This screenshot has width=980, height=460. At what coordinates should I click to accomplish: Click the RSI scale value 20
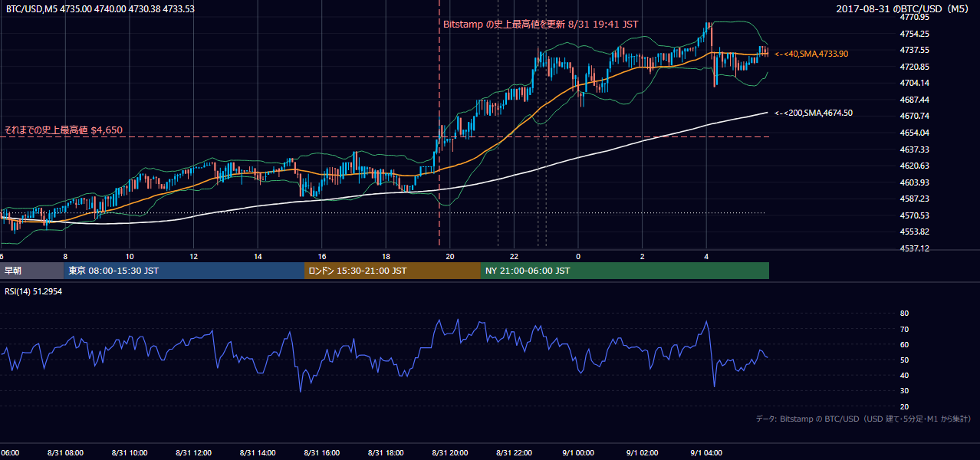[904, 406]
